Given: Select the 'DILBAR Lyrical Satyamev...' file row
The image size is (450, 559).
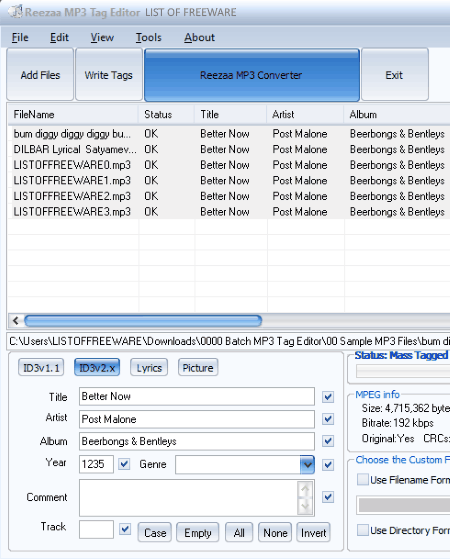Looking at the screenshot, I should point(228,149).
